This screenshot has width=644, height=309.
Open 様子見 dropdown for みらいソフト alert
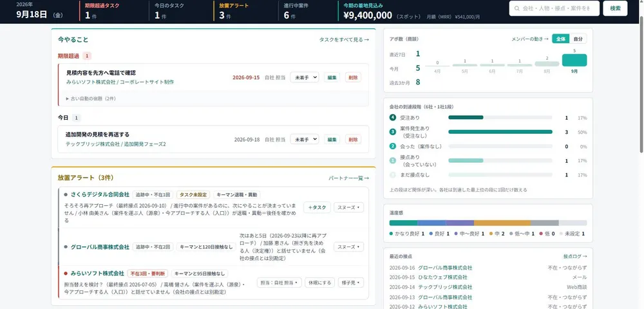351,283
